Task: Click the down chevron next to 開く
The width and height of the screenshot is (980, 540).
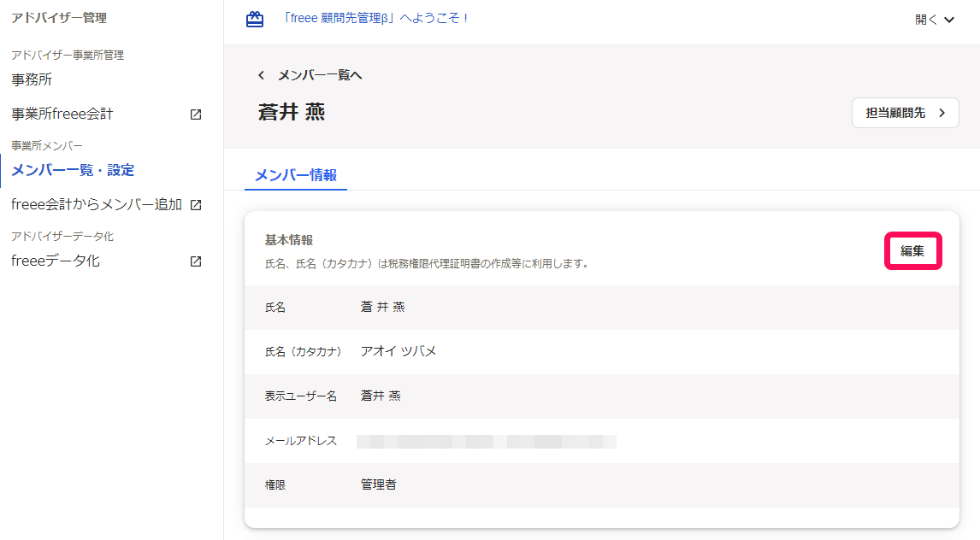Action: tap(948, 20)
